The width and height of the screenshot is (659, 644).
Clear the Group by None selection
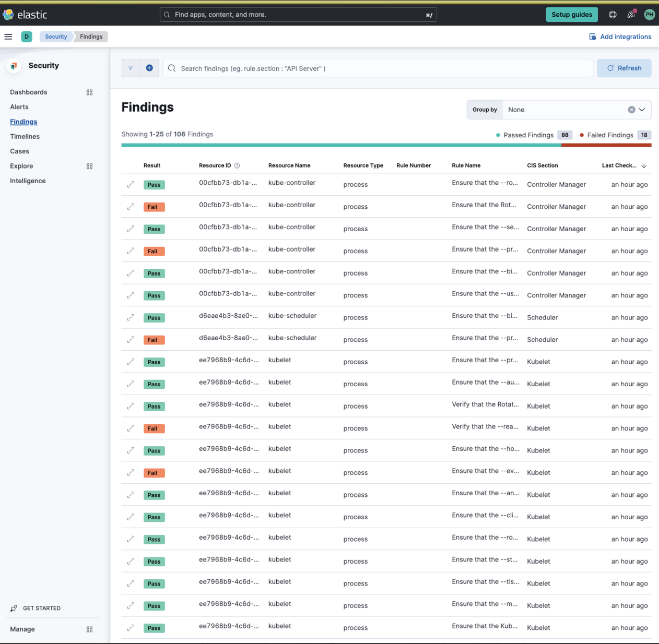(631, 110)
